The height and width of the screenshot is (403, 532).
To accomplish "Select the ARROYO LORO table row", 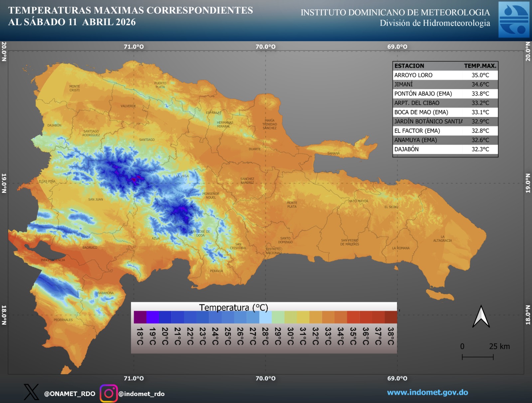I will pos(445,75).
